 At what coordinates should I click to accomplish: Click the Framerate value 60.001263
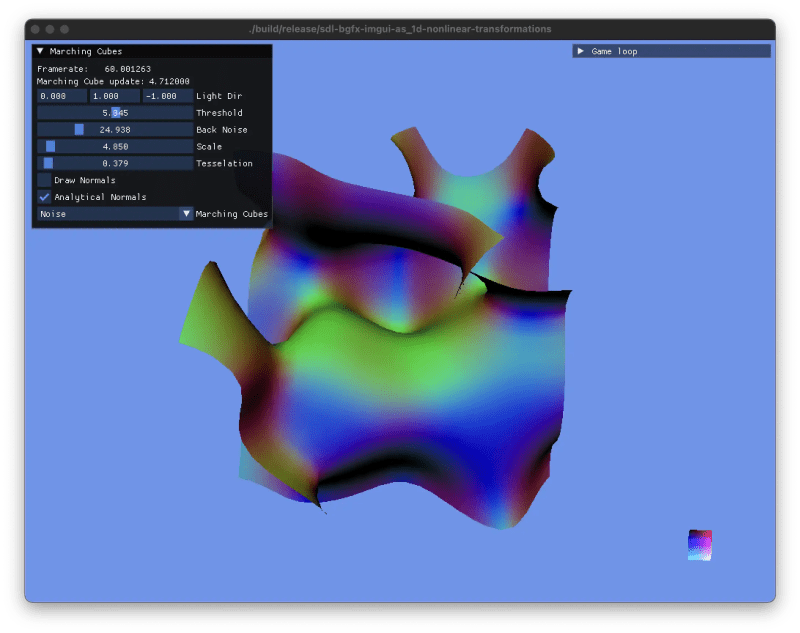(x=128, y=69)
